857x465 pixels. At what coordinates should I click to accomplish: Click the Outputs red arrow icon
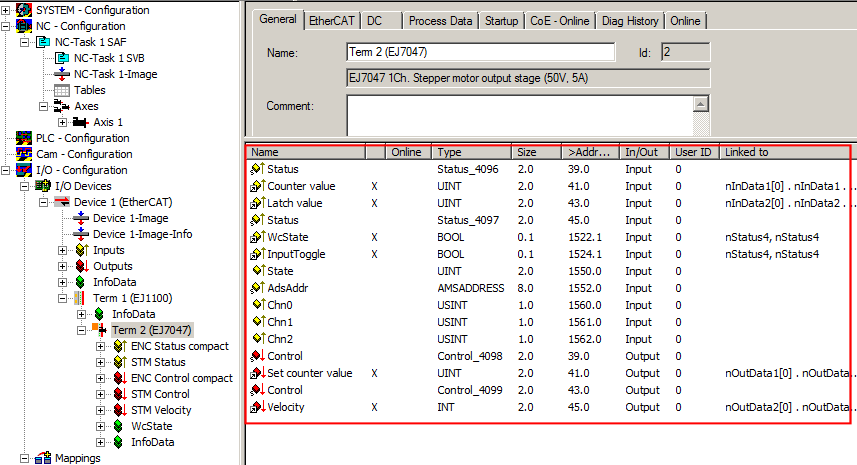81,266
